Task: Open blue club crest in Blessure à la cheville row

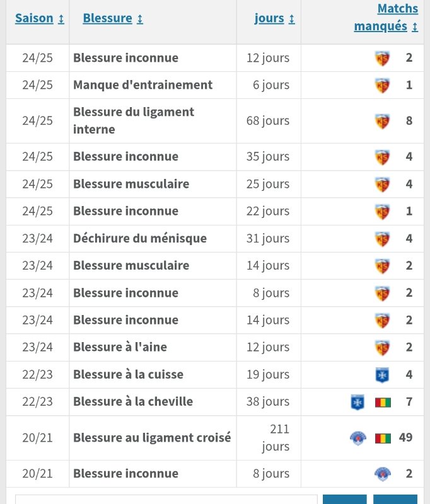Action: point(357,402)
